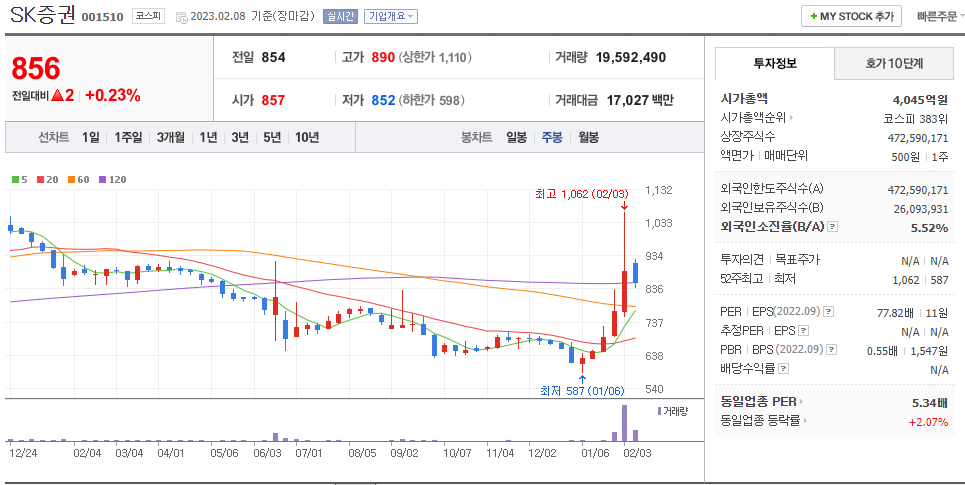This screenshot has width=965, height=485.
Task: Click help icon next to 추정PER EPS
Action: pyautogui.click(x=803, y=331)
